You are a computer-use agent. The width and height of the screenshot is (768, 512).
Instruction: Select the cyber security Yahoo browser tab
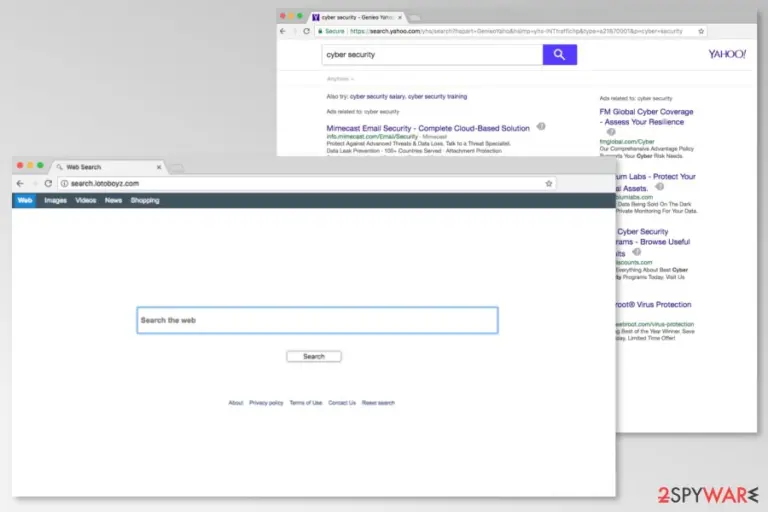(x=358, y=17)
